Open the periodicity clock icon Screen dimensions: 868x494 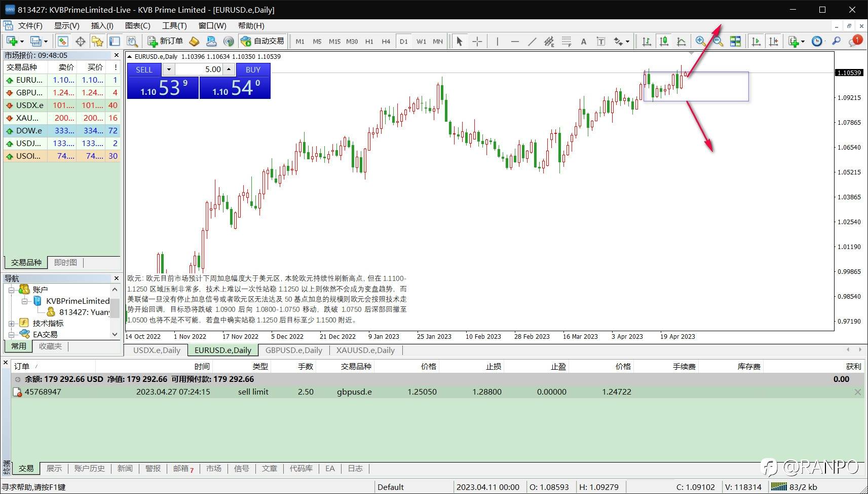coord(817,41)
